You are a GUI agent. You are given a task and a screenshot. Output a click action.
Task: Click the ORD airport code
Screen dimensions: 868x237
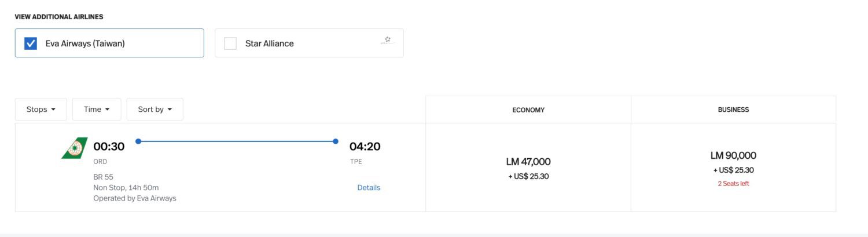[100, 162]
